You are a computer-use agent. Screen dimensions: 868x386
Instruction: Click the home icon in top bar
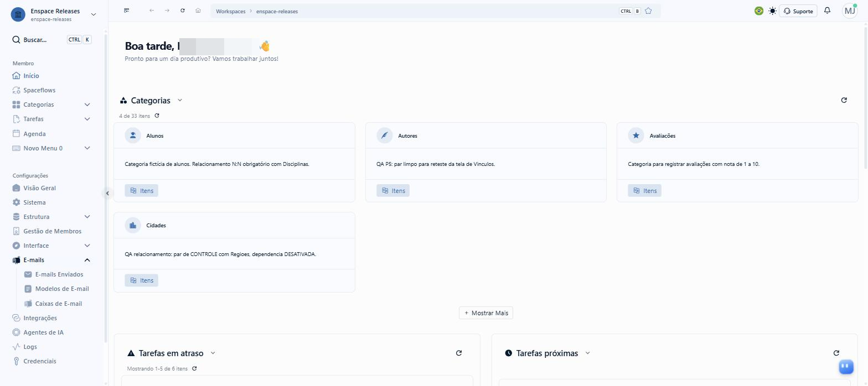(198, 11)
